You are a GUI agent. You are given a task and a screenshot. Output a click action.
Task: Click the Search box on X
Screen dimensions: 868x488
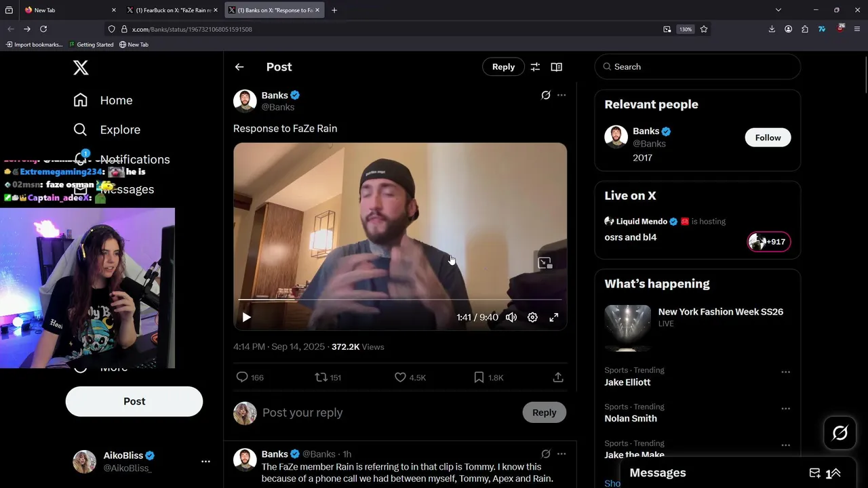tap(698, 67)
